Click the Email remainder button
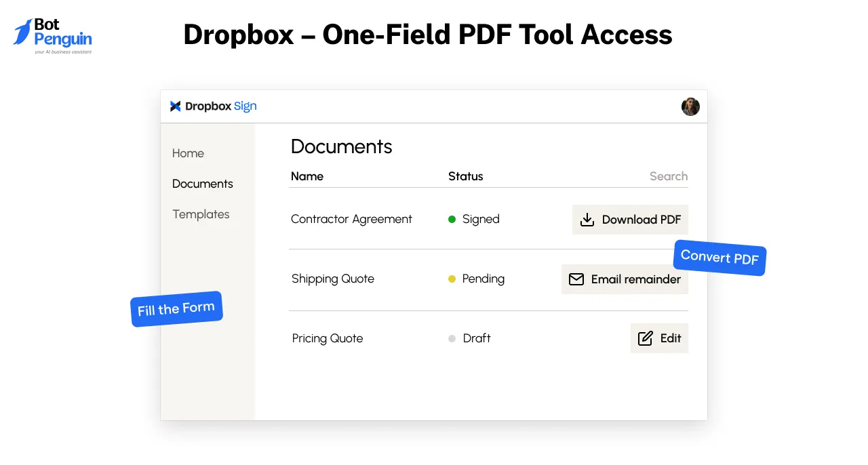 tap(625, 279)
